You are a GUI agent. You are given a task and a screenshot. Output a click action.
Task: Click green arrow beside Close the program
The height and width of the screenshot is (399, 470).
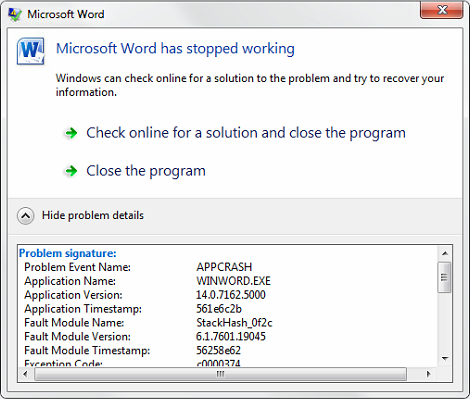pos(71,171)
